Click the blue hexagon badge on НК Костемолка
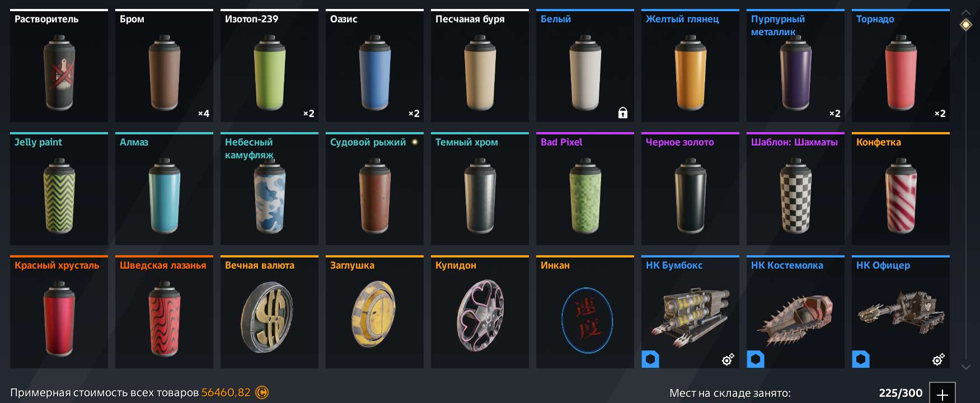This screenshot has height=403, width=980. (x=756, y=359)
